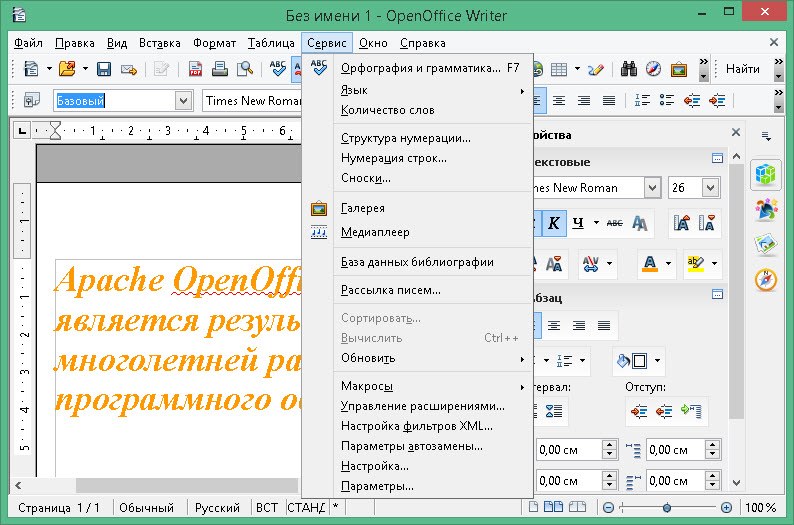Screen dimensions: 794x525
Task: Open the Styles deck icon in the sidebar
Action: [766, 210]
